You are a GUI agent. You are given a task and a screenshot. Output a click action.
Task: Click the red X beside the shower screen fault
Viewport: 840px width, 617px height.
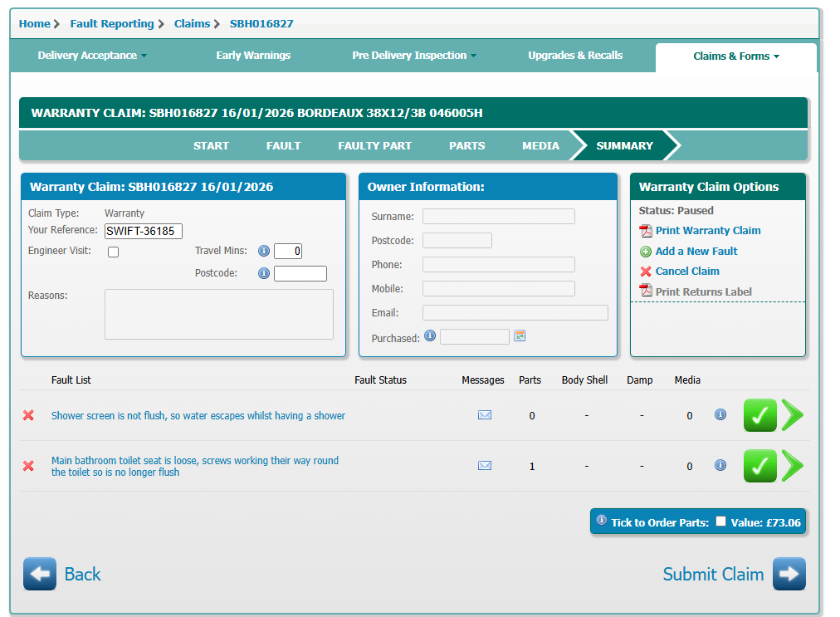(28, 415)
